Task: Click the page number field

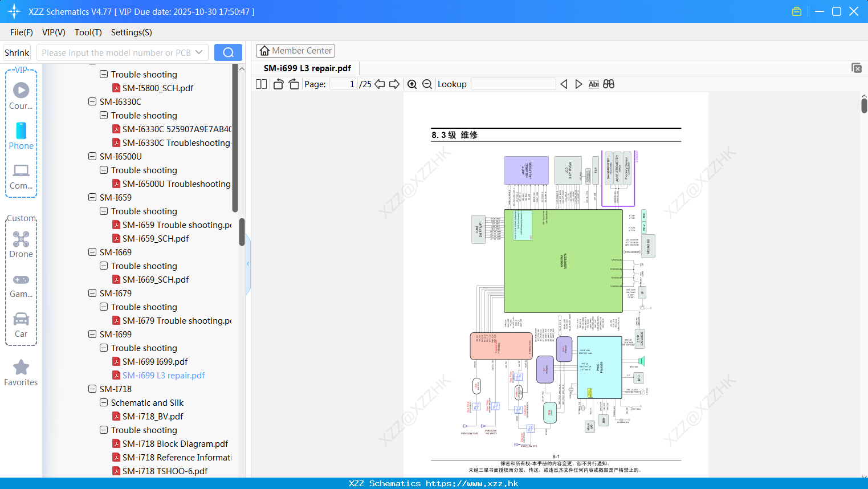Action: (x=344, y=84)
